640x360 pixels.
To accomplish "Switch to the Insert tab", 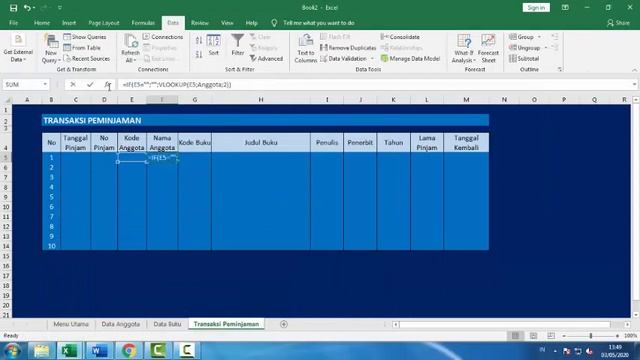I will coord(69,23).
